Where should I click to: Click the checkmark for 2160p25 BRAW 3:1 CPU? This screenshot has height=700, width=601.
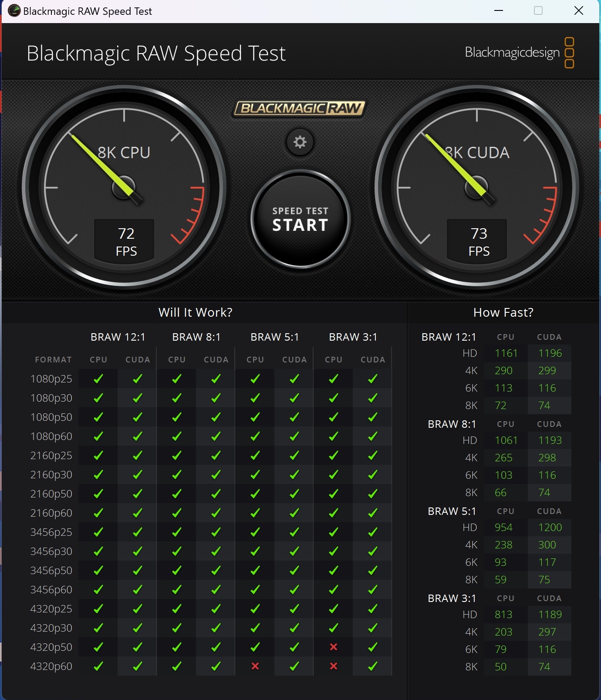(x=334, y=455)
